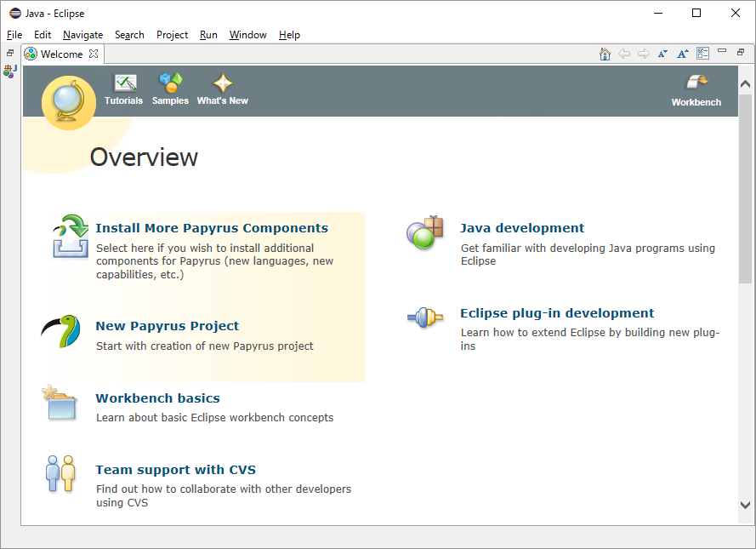Open the File menu

[x=14, y=35]
